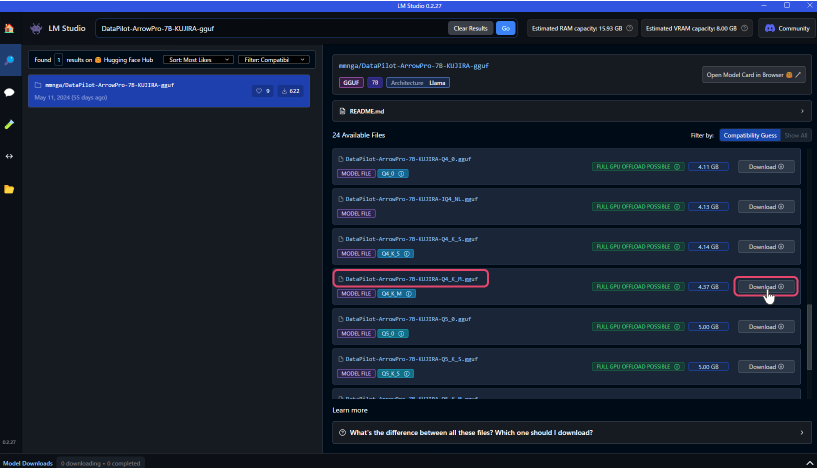Click info icon next to Estimated RAM capacity
Screen dimensions: 817x468
coord(627,28)
